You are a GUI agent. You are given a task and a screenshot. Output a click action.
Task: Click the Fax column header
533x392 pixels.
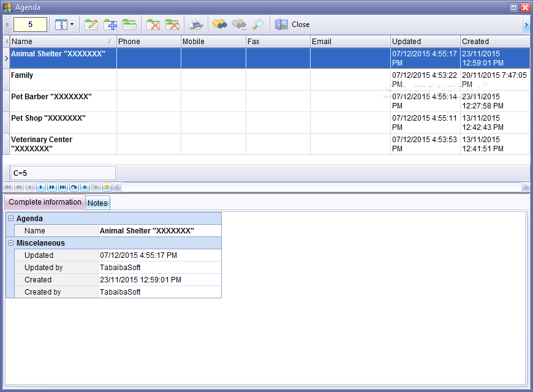(x=278, y=42)
